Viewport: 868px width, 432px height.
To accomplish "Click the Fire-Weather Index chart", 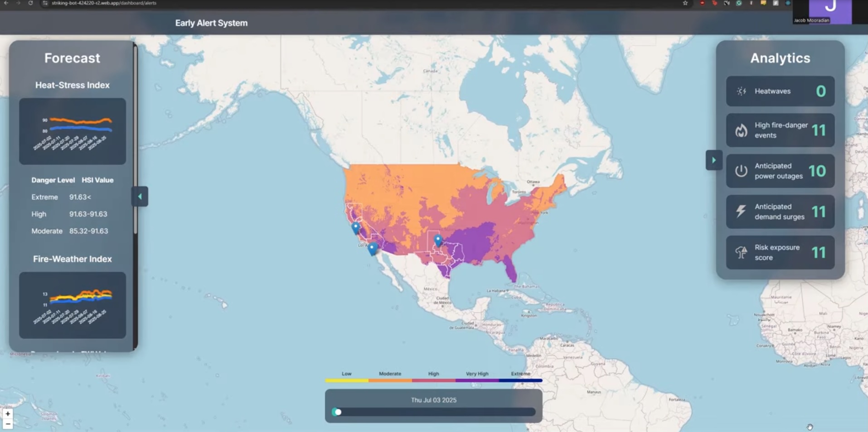I will pyautogui.click(x=73, y=305).
